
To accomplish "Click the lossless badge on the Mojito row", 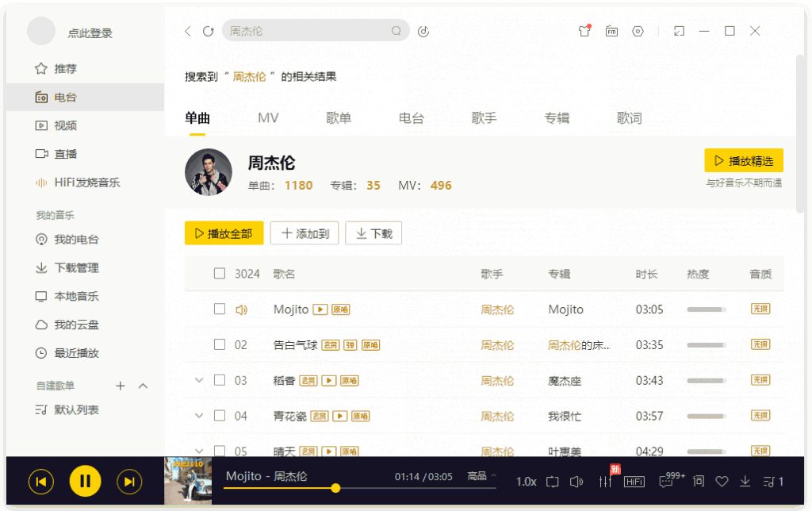I will coord(760,309).
